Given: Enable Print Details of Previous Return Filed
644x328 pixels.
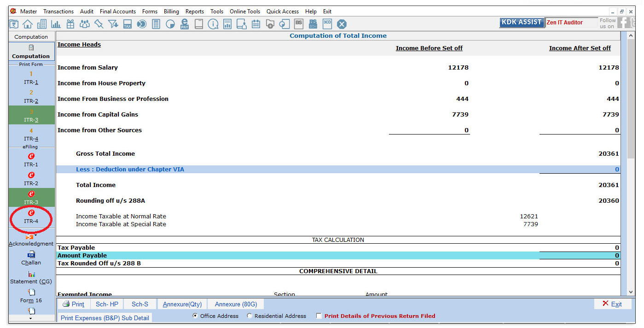Looking at the screenshot, I should tap(319, 316).
